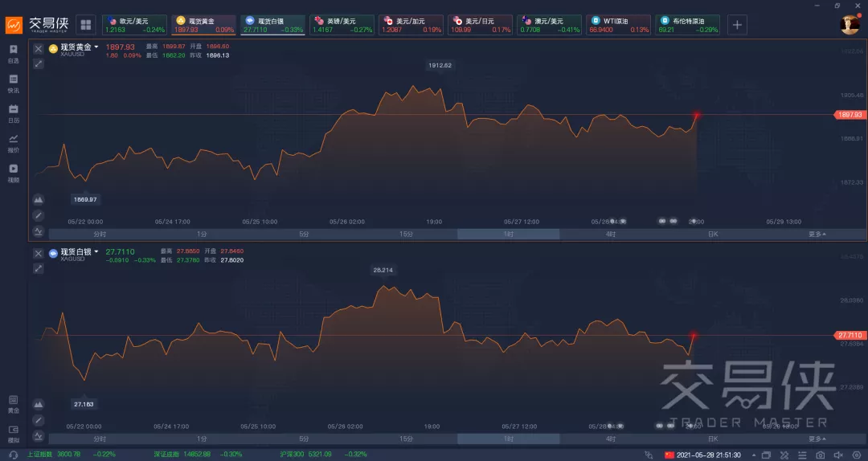Toggle fullscreen expand on the gold chart

(39, 64)
